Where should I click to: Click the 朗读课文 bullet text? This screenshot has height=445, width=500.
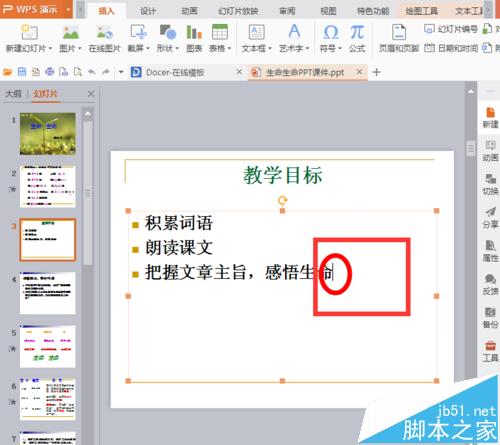(x=179, y=247)
